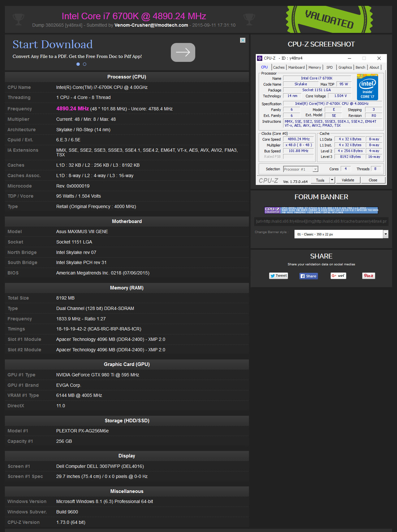Open the banner style dropdown arrow
397x532 pixels.
(x=386, y=234)
